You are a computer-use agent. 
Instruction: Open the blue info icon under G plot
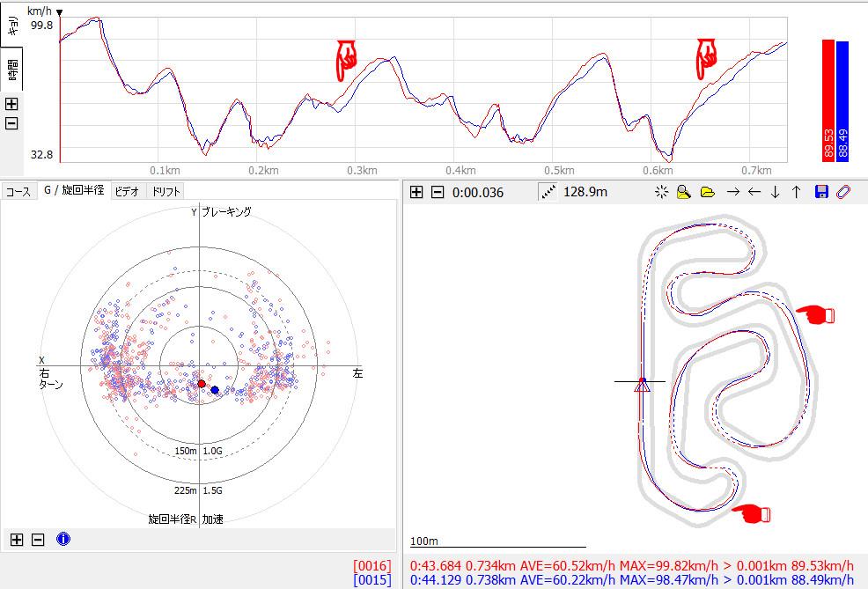[63, 539]
